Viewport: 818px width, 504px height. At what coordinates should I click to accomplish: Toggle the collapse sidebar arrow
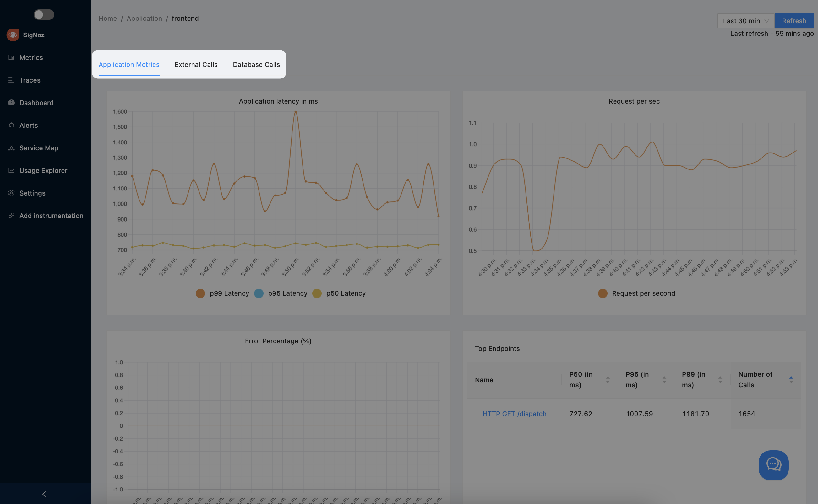(44, 494)
